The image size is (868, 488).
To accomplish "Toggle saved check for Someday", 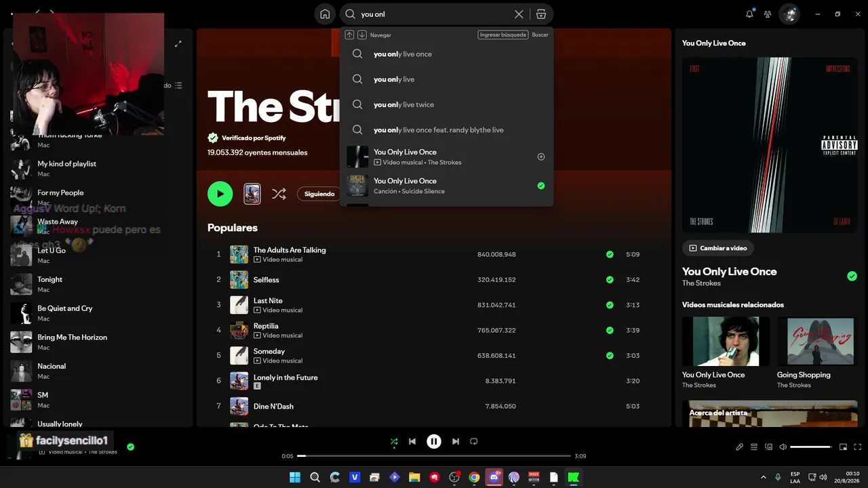I will (x=610, y=355).
